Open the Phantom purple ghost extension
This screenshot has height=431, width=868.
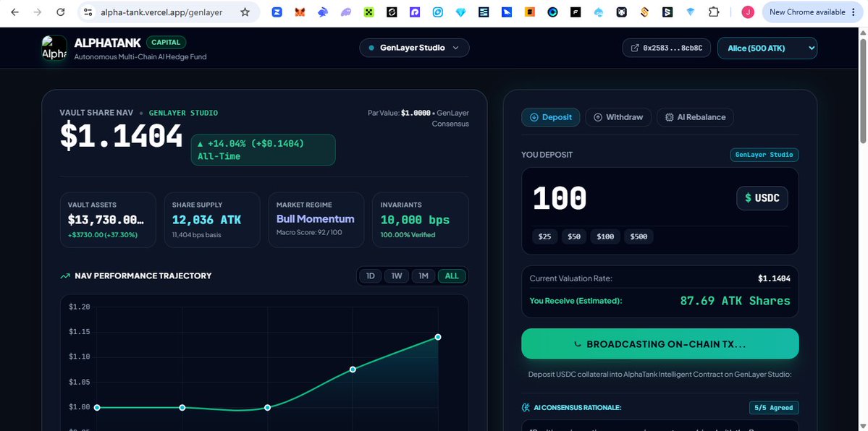point(345,12)
